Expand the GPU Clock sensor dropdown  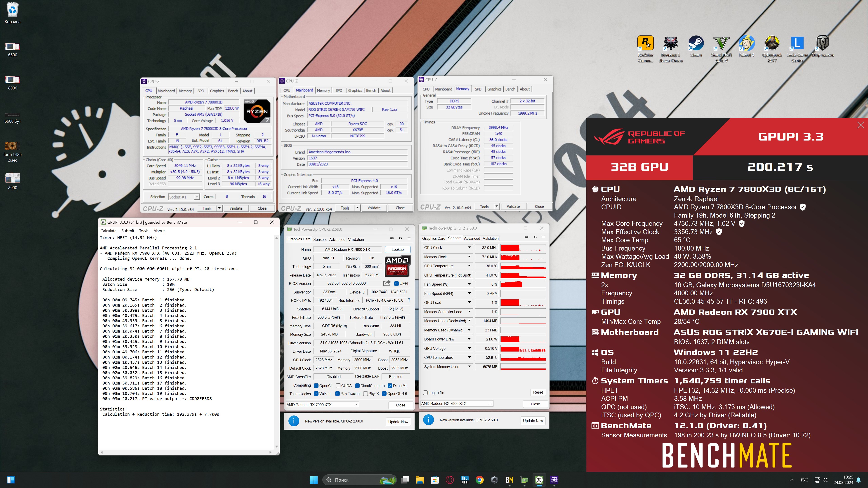coord(469,248)
